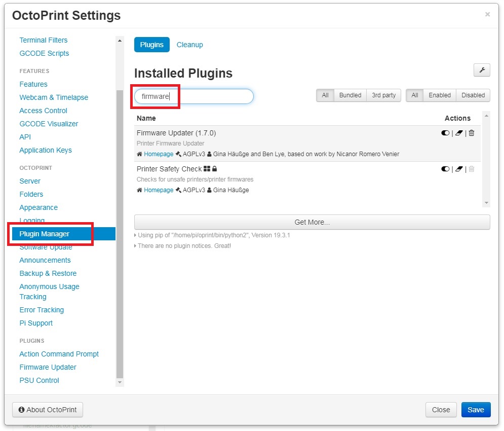Click greyed trash icon for Printer Safety Check
This screenshot has width=504, height=431.
coord(471,169)
